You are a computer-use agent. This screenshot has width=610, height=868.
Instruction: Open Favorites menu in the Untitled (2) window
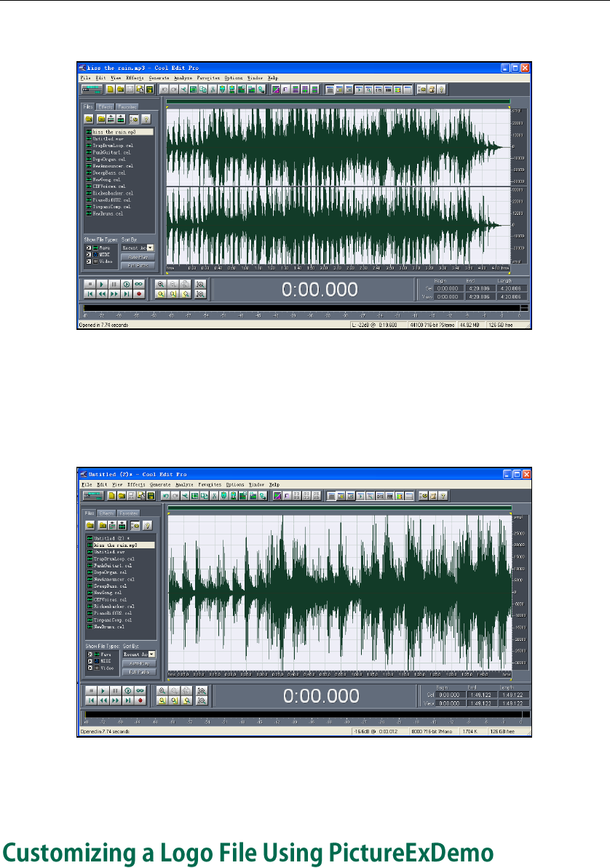[210, 484]
